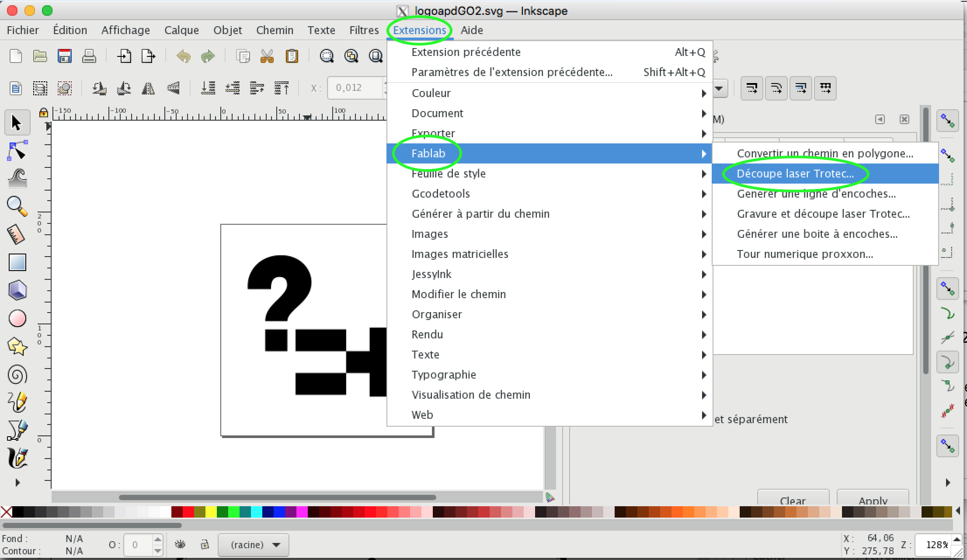Select the Calligraphy tool
This screenshot has width=967, height=560.
coord(17,458)
